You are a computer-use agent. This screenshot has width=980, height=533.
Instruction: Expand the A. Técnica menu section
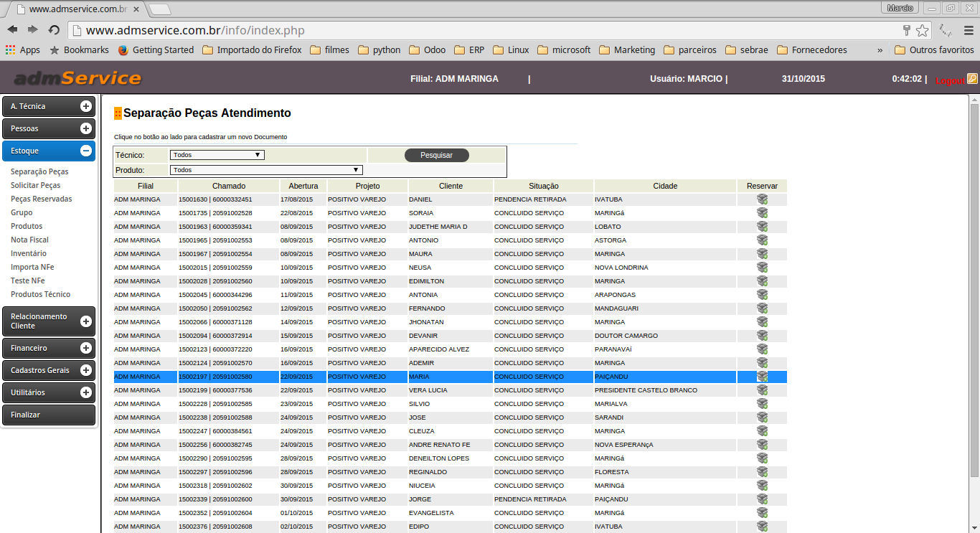pyautogui.click(x=85, y=106)
